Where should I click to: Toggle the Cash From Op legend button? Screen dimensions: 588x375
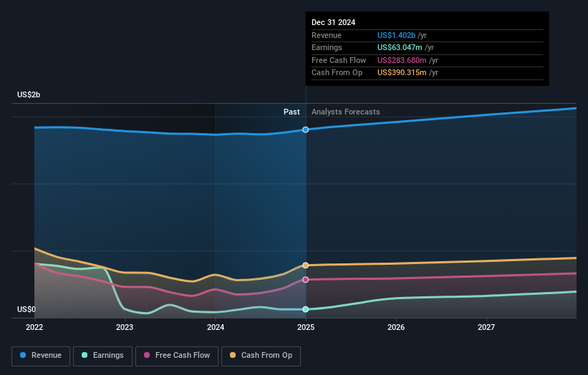tap(261, 356)
